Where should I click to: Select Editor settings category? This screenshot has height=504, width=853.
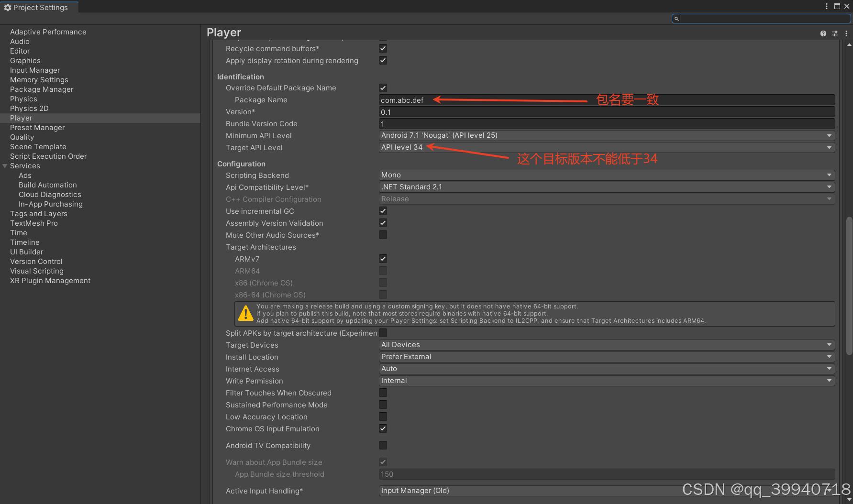pos(20,51)
